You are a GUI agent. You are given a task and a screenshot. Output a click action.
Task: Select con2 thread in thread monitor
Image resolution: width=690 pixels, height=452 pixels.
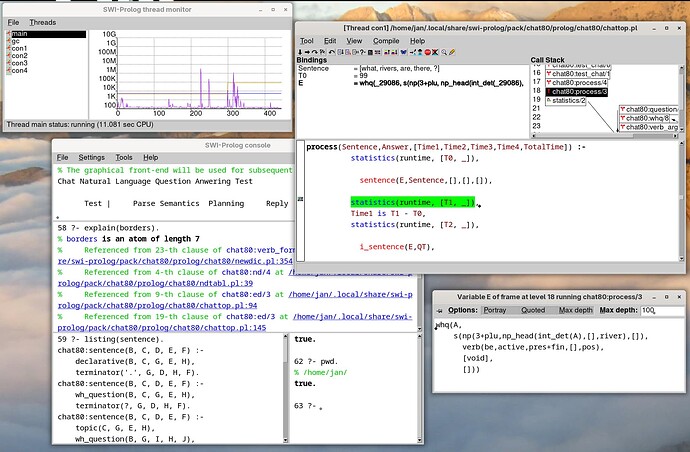pos(17,56)
